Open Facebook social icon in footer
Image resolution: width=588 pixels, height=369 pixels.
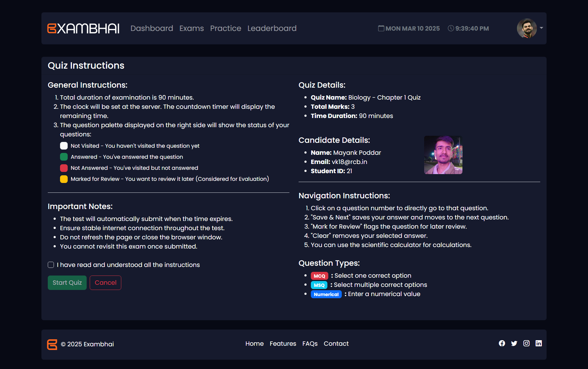[x=502, y=343]
